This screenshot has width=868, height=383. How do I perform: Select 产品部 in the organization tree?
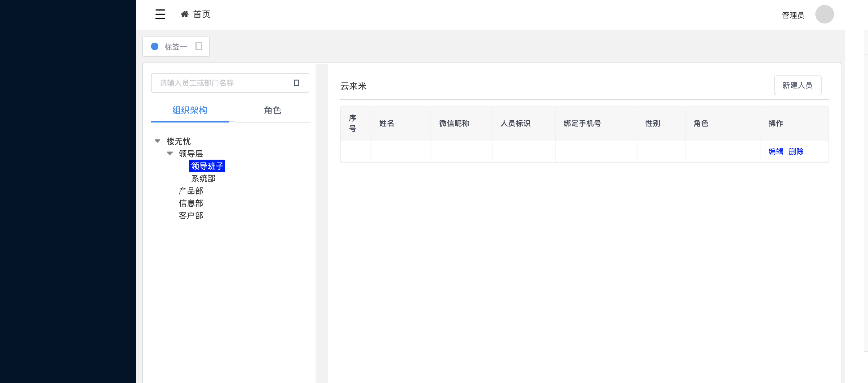[191, 191]
